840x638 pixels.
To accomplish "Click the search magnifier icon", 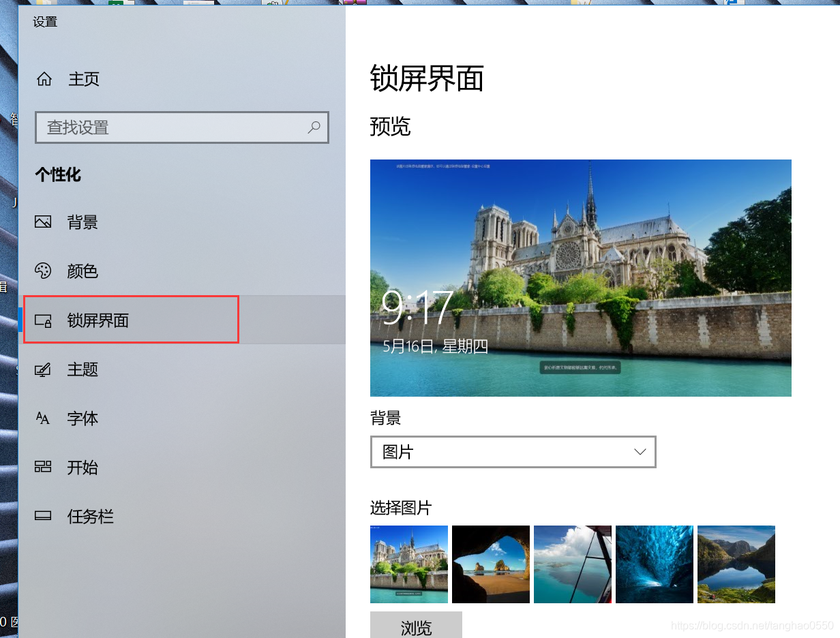I will click(314, 127).
